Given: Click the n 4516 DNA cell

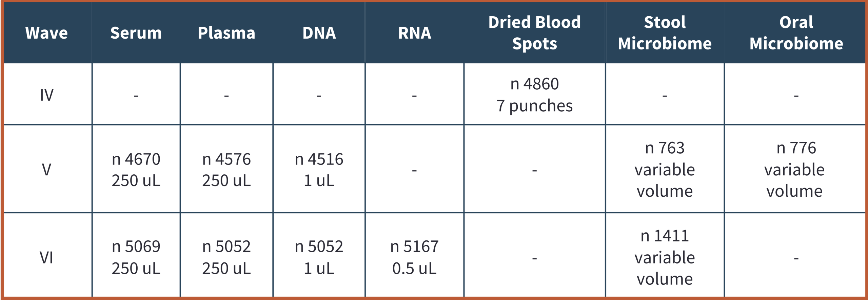Looking at the screenshot, I should click(319, 169).
